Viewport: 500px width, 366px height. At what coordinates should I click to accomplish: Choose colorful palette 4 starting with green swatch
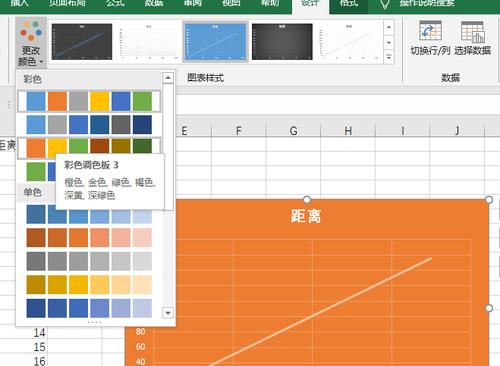tap(36, 171)
